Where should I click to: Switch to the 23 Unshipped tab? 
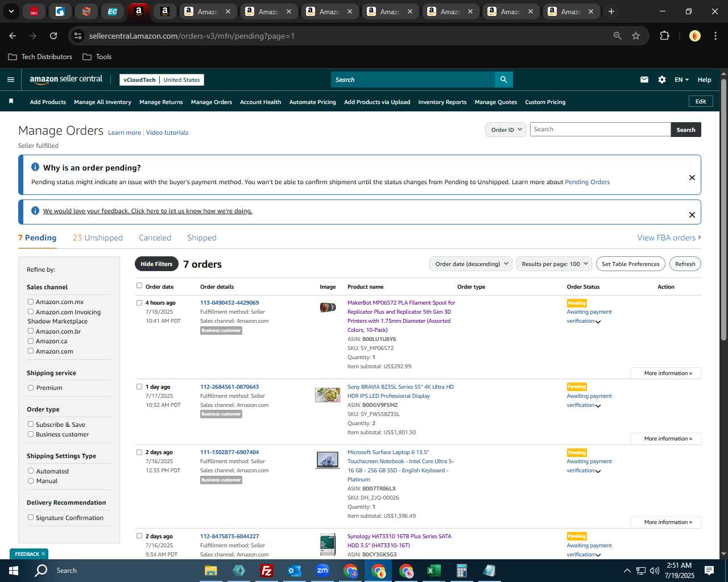pyautogui.click(x=98, y=238)
